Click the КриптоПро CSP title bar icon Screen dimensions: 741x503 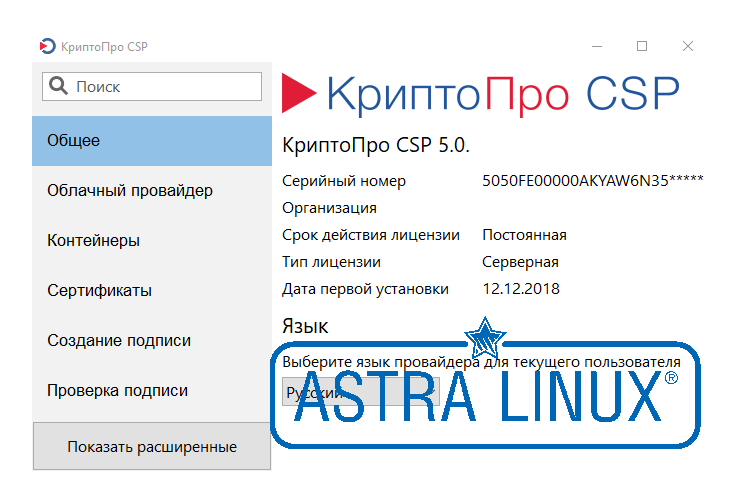[x=48, y=46]
